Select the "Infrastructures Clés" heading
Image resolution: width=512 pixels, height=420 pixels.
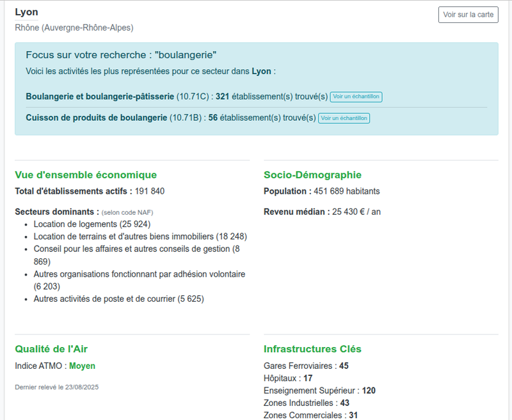tap(312, 348)
